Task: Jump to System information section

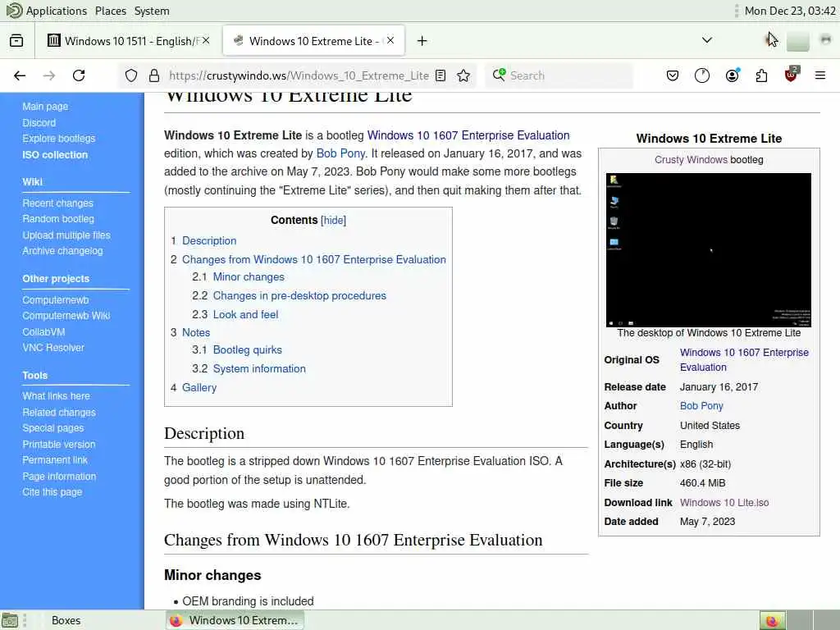Action: pos(259,368)
